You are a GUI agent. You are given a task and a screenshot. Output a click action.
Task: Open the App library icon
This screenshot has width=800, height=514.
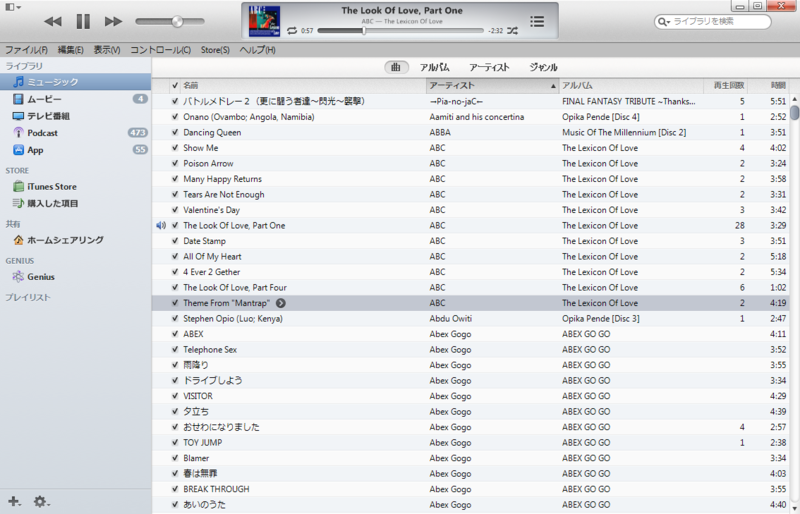[18, 150]
